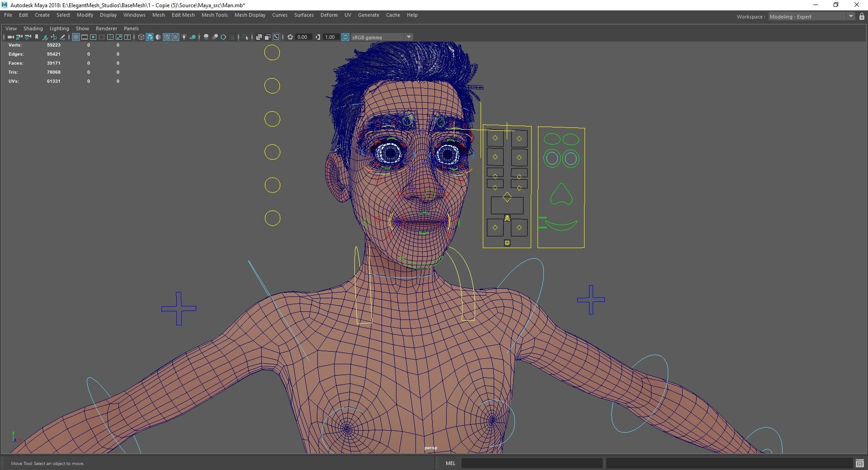Toggle the Gate Mask display
Image resolution: width=868 pixels, height=470 pixels.
pyautogui.click(x=102, y=37)
